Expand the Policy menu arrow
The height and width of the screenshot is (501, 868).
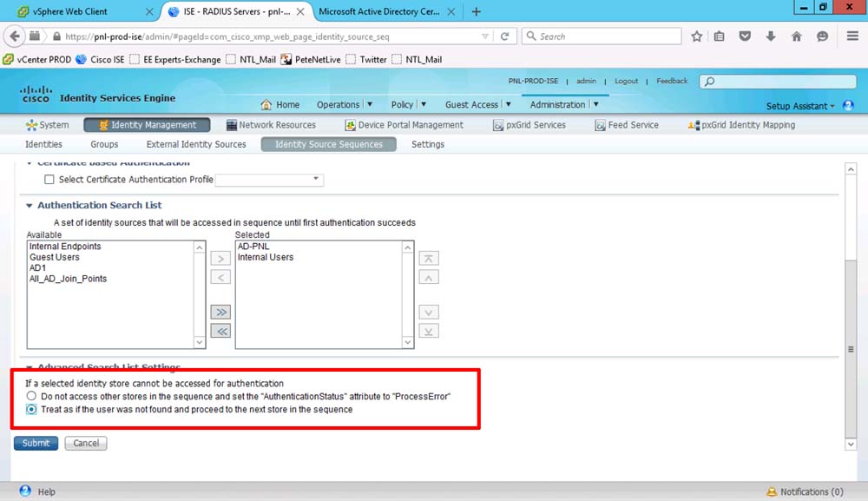click(x=424, y=104)
